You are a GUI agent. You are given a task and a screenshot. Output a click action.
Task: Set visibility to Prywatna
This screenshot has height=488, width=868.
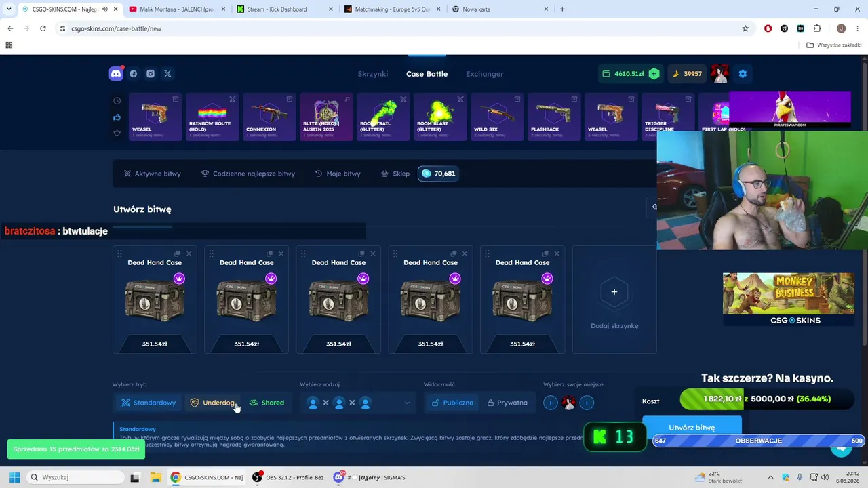click(507, 403)
